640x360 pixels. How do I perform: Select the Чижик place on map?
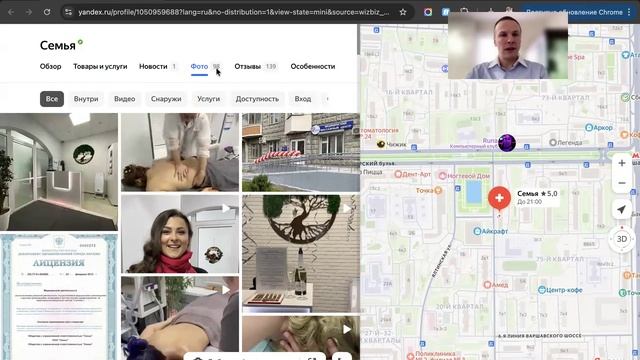click(x=392, y=144)
